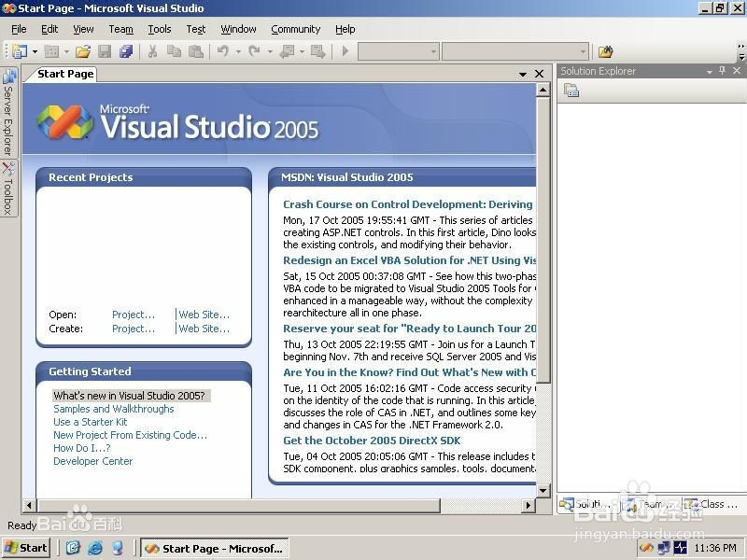Open What's new in Visual Studio 2005
The image size is (747, 560).
point(129,396)
